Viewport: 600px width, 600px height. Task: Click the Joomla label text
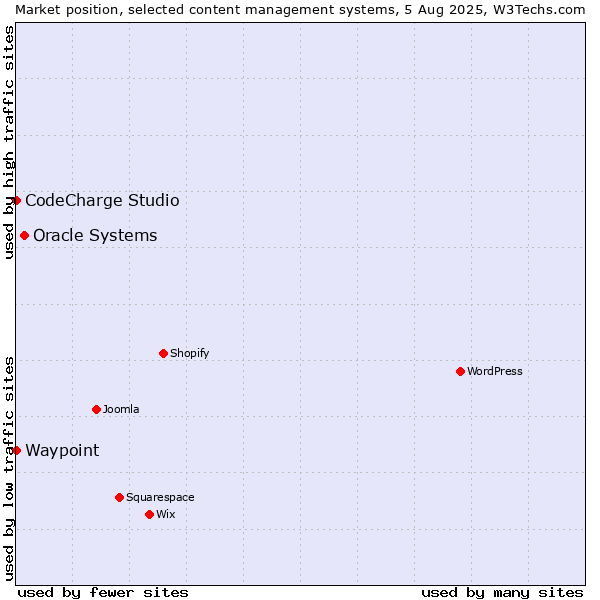pos(121,409)
